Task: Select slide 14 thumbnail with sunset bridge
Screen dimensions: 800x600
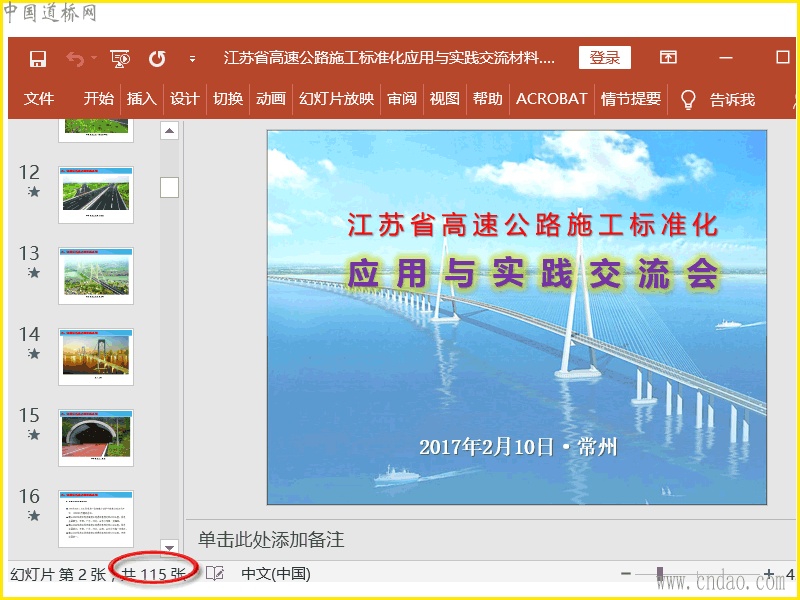Action: click(x=96, y=357)
